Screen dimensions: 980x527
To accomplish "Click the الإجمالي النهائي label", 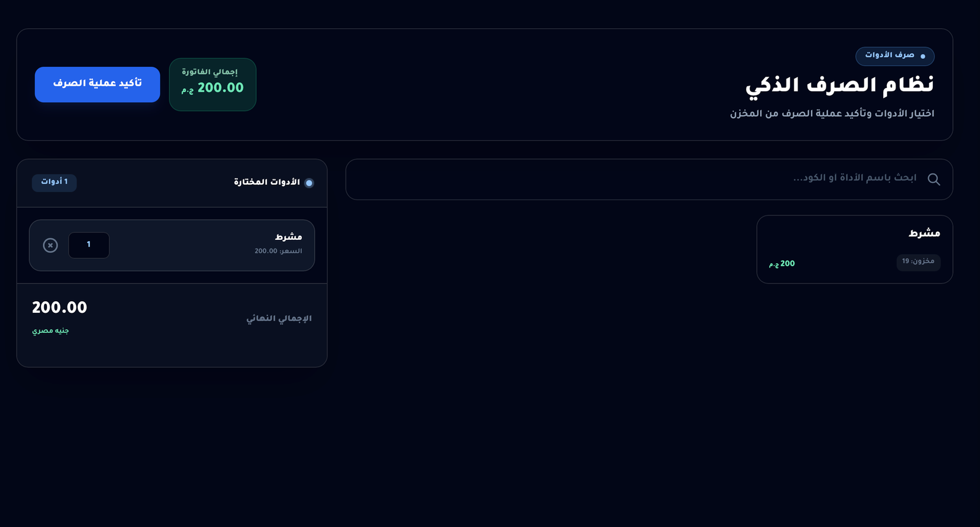I will point(279,318).
